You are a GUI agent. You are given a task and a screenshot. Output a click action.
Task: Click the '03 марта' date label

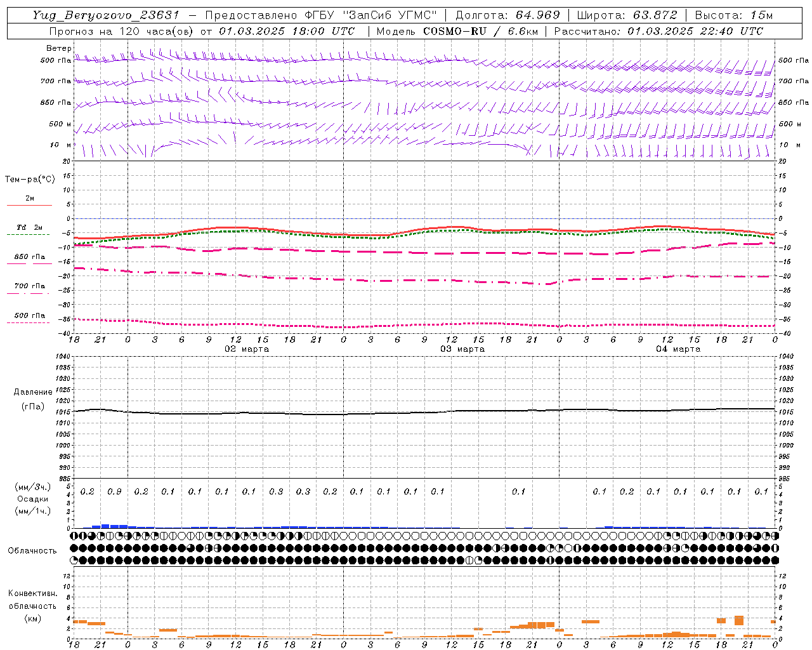pos(462,349)
